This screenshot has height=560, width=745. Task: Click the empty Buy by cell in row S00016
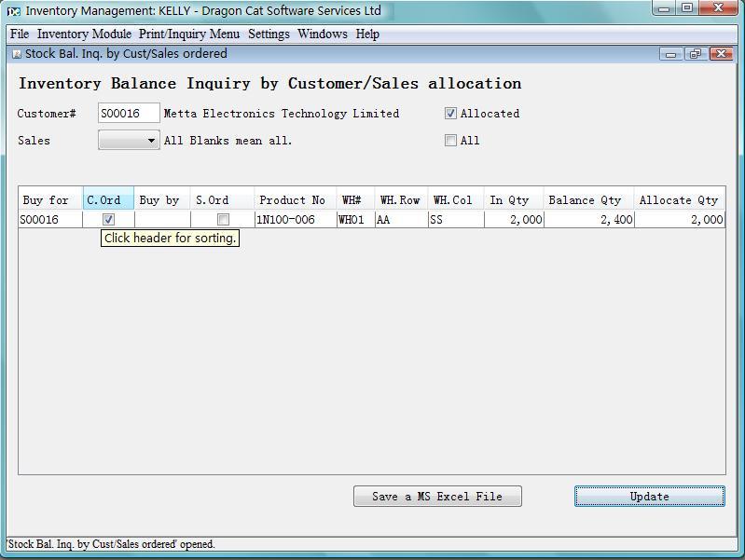click(162, 220)
